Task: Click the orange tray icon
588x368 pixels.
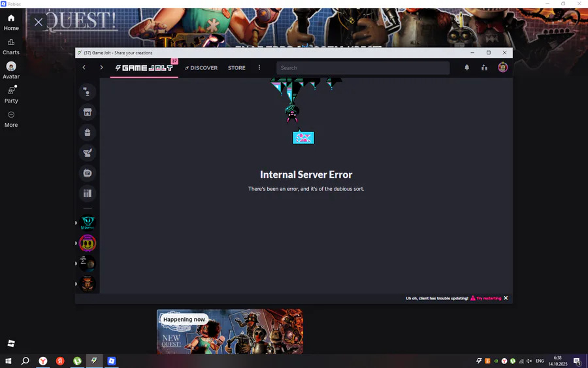Action: pyautogui.click(x=487, y=361)
